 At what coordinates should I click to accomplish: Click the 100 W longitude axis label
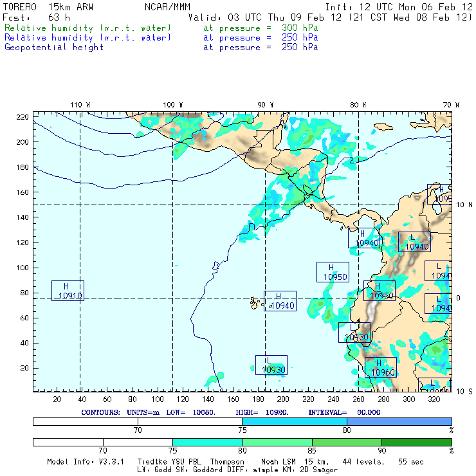[172, 104]
